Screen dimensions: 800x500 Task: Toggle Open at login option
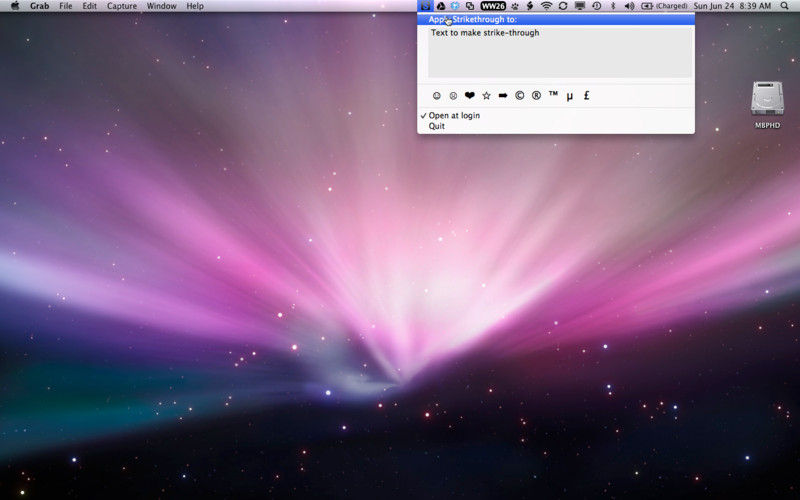coord(556,115)
